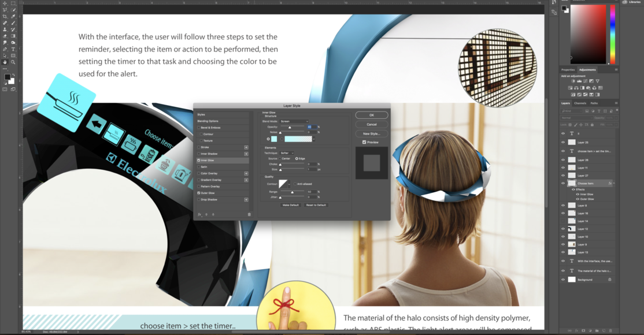The image size is (644, 335).
Task: Switch to the Paths tab
Action: coord(594,103)
